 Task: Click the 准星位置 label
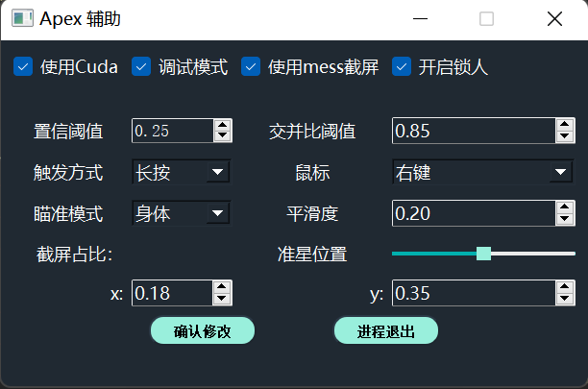click(x=312, y=255)
